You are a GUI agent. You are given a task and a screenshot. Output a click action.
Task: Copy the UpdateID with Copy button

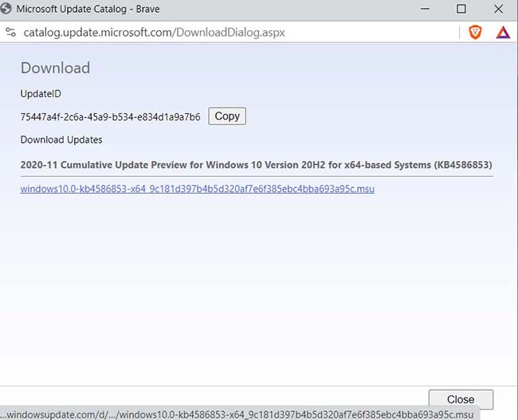tap(227, 116)
